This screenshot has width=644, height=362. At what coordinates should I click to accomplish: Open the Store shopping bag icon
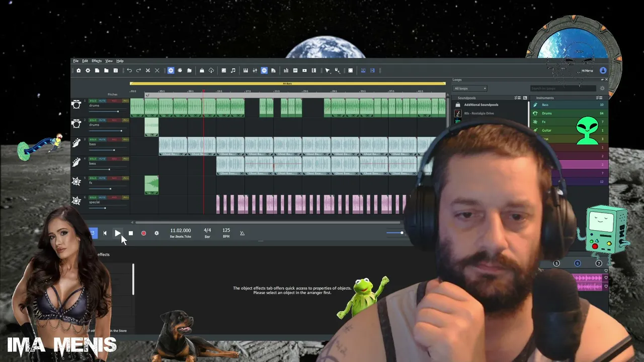pyautogui.click(x=202, y=70)
